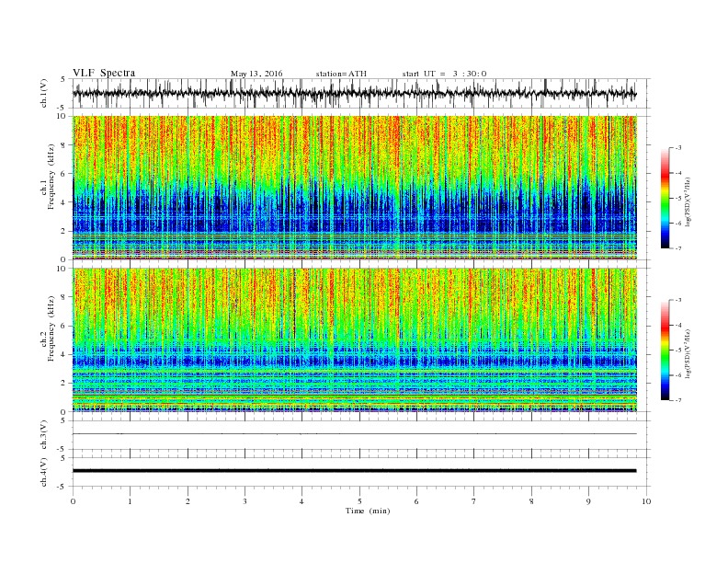The width and height of the screenshot is (728, 563).
Task: Click time axis tick label "1"
Action: pos(130,501)
